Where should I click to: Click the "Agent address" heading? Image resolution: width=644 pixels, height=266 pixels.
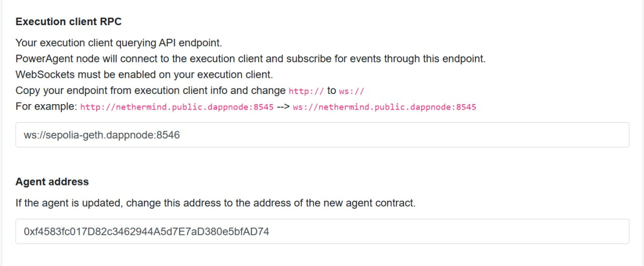click(x=52, y=182)
